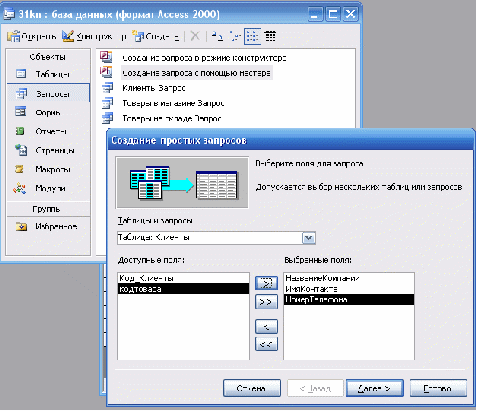Select Макросы in the objects panel
The height and width of the screenshot is (411, 477).
point(48,169)
